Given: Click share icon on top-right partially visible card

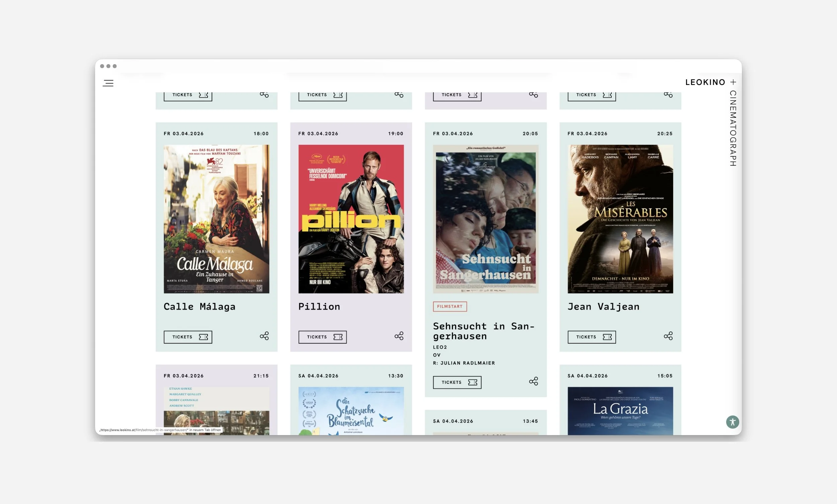Looking at the screenshot, I should pyautogui.click(x=668, y=95).
